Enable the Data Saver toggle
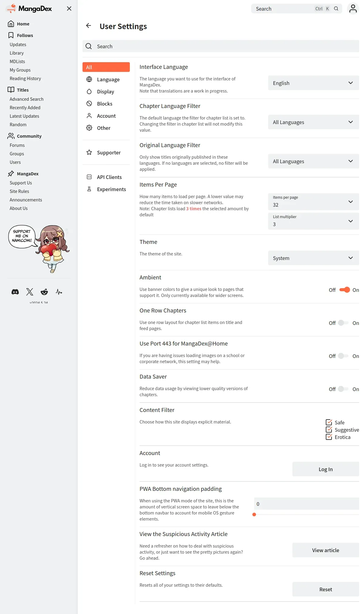The height and width of the screenshot is (614, 364). 343,389
